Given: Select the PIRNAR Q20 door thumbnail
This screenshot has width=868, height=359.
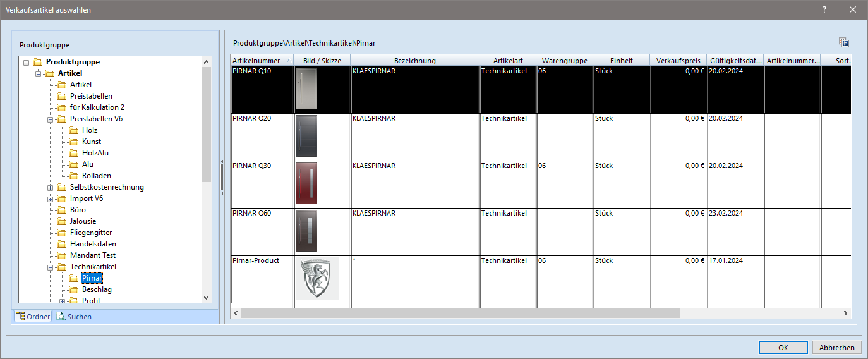Looking at the screenshot, I should [306, 136].
